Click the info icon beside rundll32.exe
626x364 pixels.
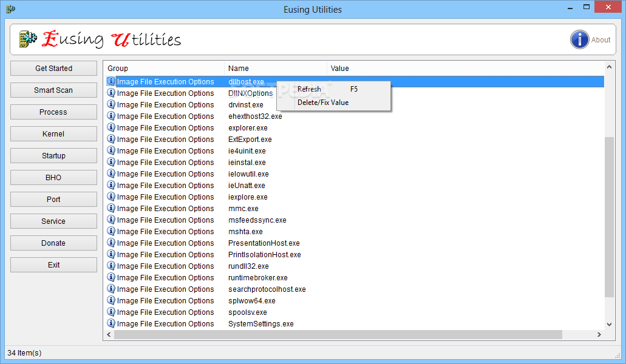pos(111,266)
